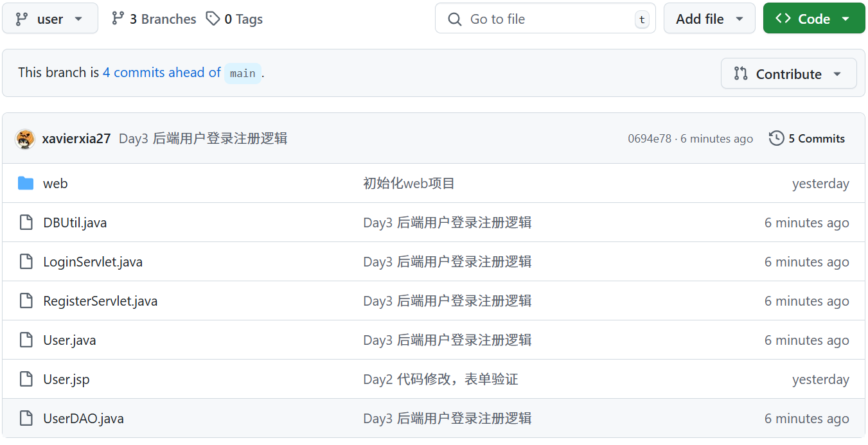868x445 pixels.
Task: Type in the Go to file field
Action: [545, 19]
